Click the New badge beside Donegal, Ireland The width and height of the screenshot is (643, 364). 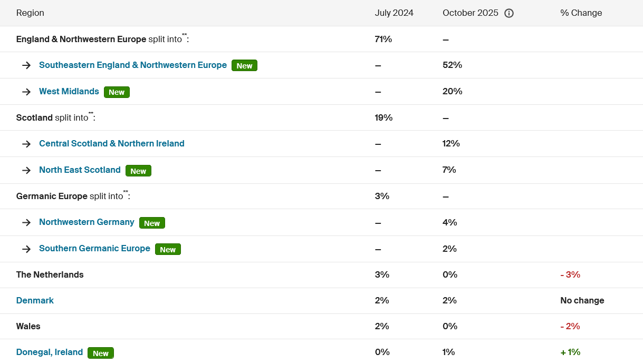pyautogui.click(x=101, y=353)
